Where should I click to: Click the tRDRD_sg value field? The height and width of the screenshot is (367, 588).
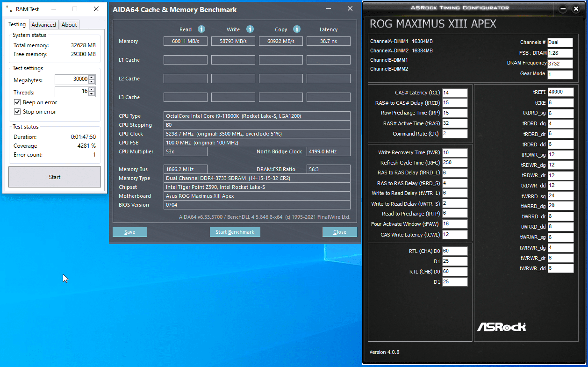click(x=560, y=113)
